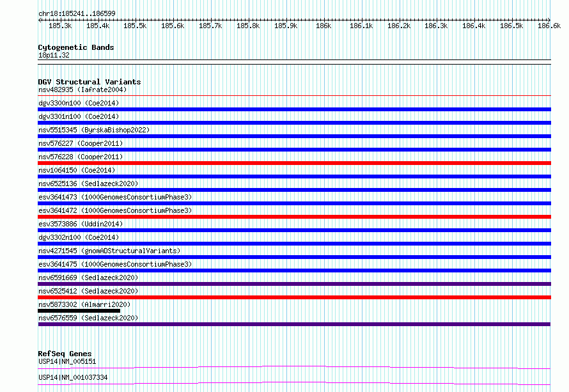Open variant dgv3301n100 (Coe2014) label
The width and height of the screenshot is (569, 392).
point(79,116)
